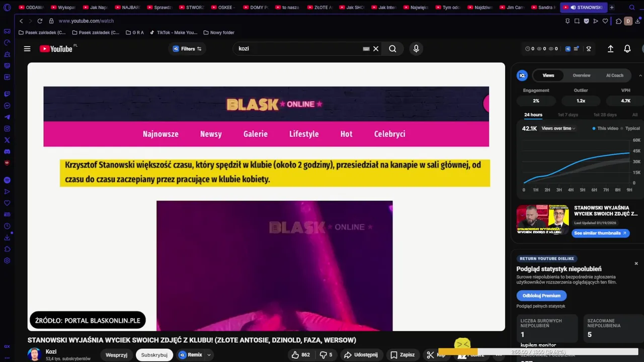Click the 'Celebryci' menu in video
Screen dimensions: 644x362
[x=389, y=134]
